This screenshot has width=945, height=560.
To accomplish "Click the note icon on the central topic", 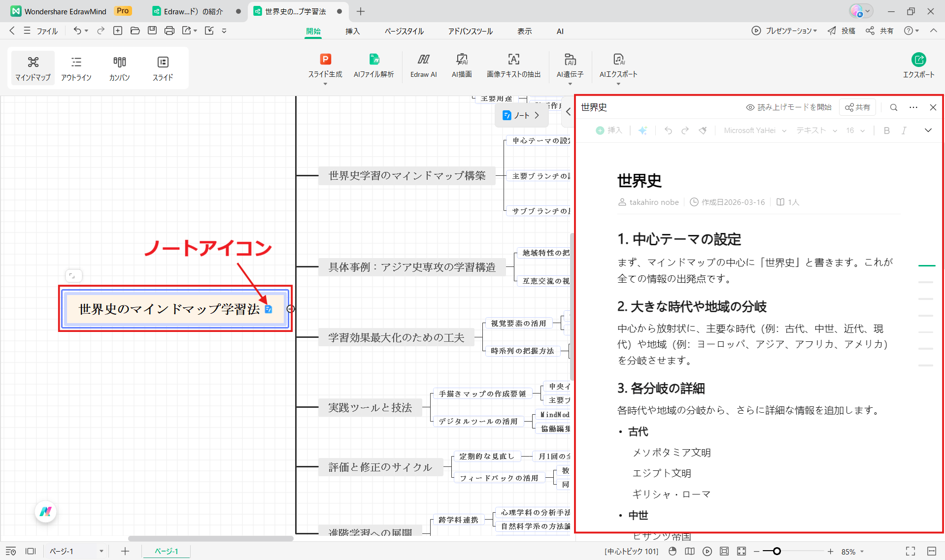I will click(269, 308).
